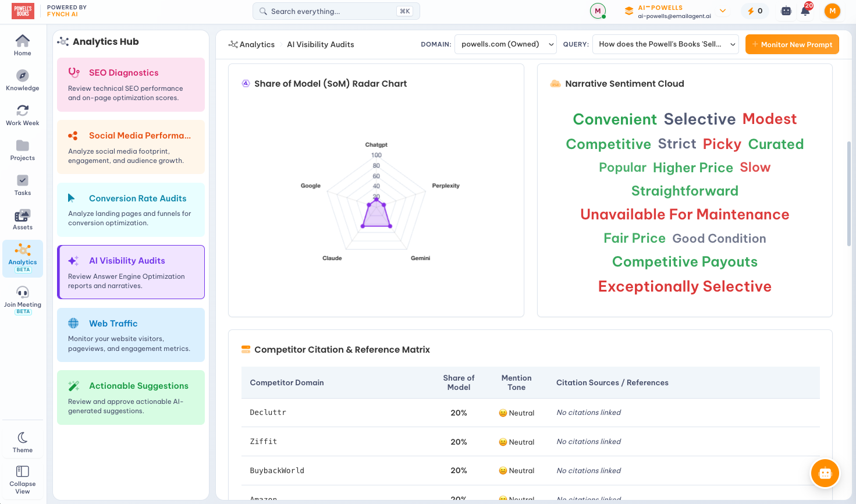Click the BuybackWorld competitor row

click(x=530, y=470)
